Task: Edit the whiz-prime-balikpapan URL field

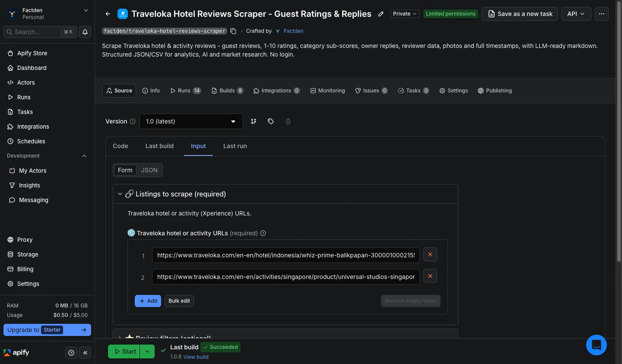Action: 286,255
